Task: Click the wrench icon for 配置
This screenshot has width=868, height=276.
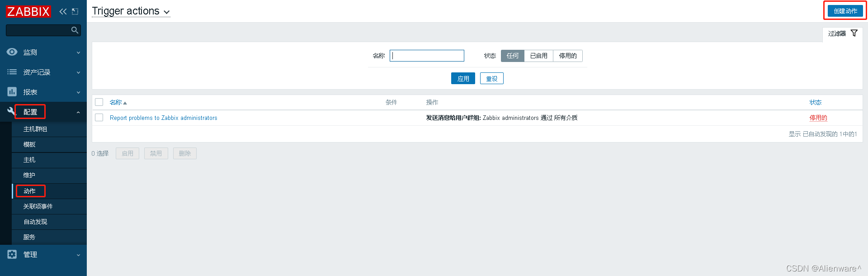Action: coord(11,111)
